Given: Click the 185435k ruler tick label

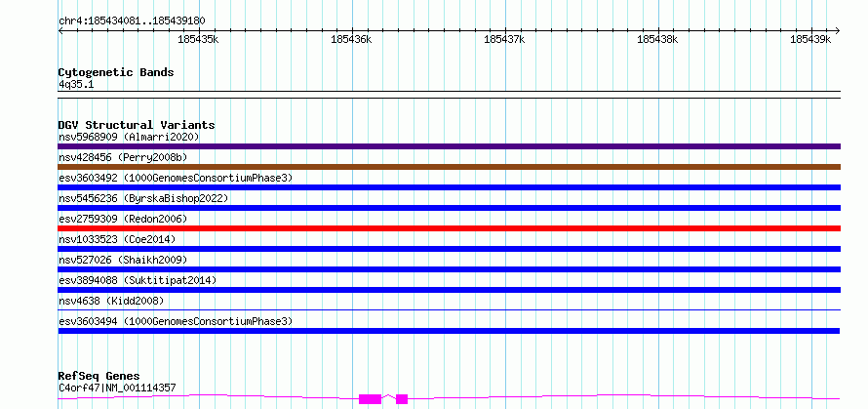Looking at the screenshot, I should (198, 39).
